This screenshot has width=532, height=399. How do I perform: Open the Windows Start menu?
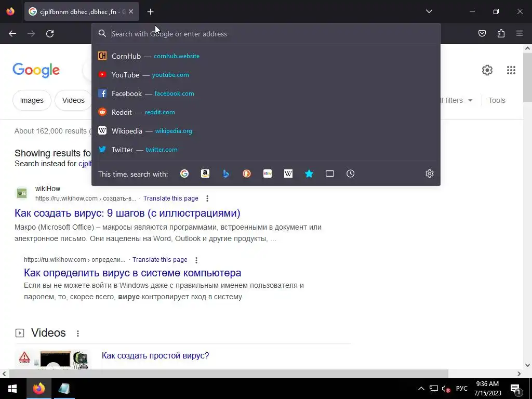point(12,389)
